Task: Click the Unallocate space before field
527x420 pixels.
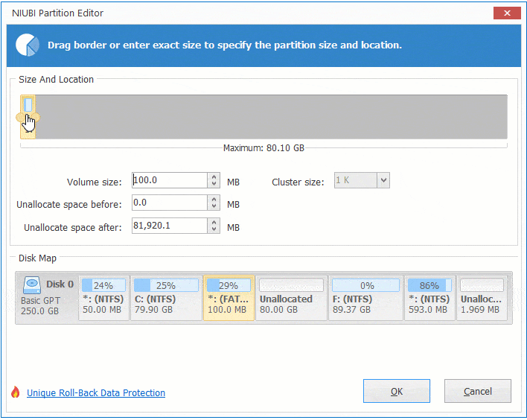Action: (169, 203)
